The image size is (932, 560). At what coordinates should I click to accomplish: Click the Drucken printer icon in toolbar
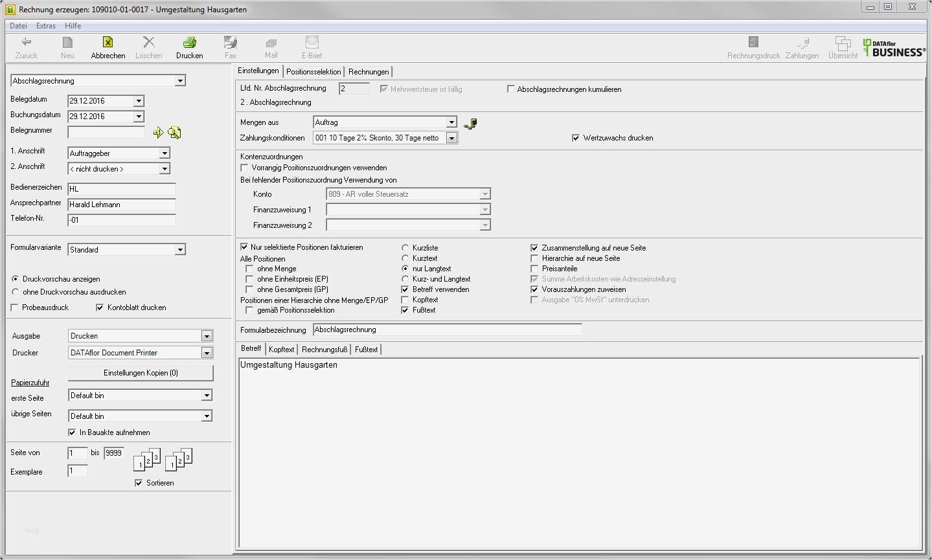coord(189,43)
